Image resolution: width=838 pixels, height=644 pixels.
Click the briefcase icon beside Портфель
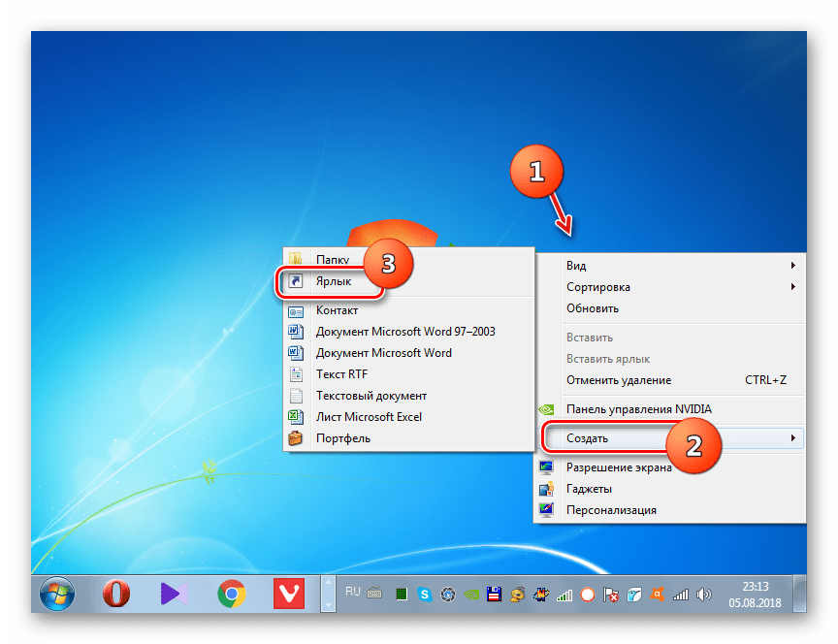tap(296, 438)
